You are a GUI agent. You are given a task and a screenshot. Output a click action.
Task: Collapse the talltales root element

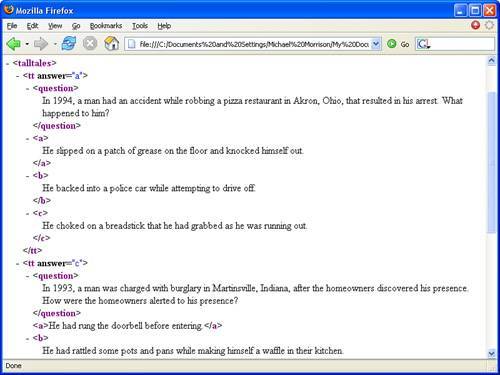click(8, 63)
